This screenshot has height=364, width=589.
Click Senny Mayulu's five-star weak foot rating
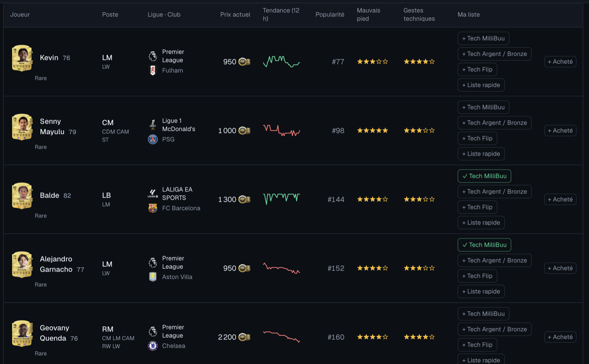tap(373, 130)
